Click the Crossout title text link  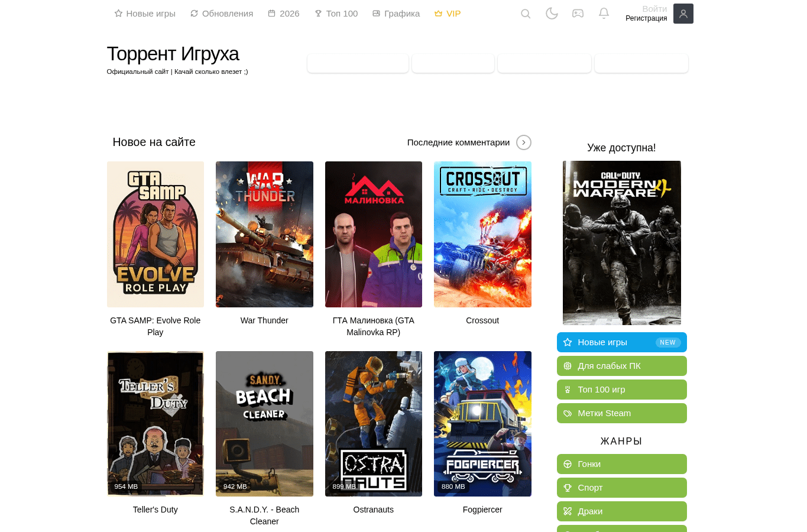click(482, 320)
